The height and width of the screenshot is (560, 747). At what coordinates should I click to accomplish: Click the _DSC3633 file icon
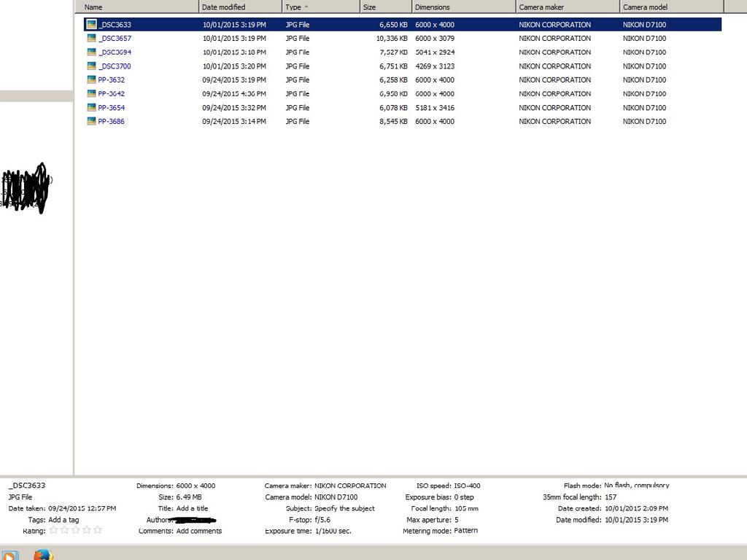(91, 25)
